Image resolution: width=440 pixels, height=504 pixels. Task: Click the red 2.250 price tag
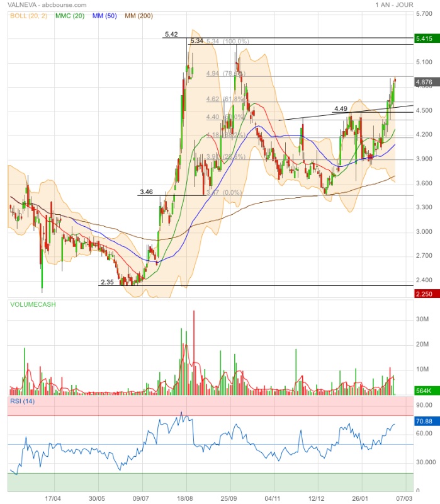click(x=427, y=294)
